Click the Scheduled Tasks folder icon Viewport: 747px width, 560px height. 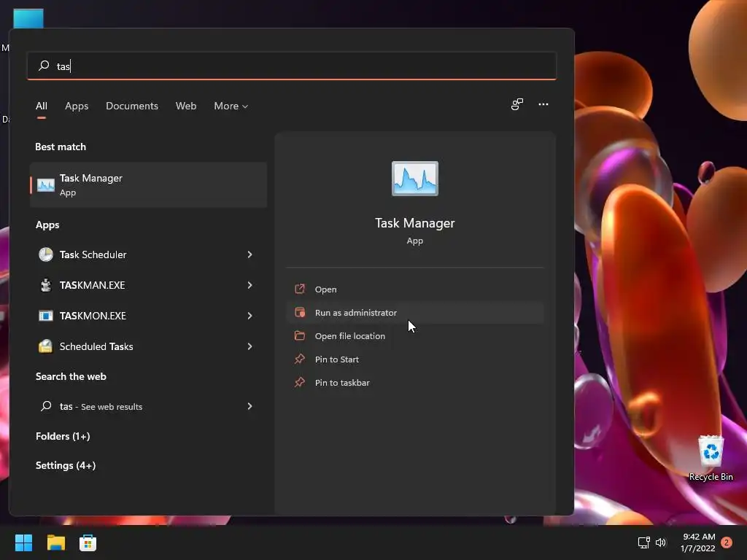pos(46,346)
